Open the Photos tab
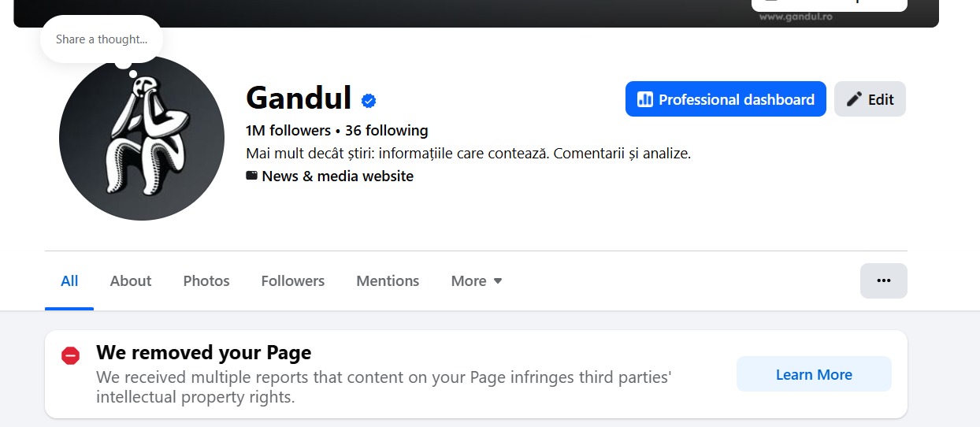Screen dimensions: 980x427 click(206, 280)
